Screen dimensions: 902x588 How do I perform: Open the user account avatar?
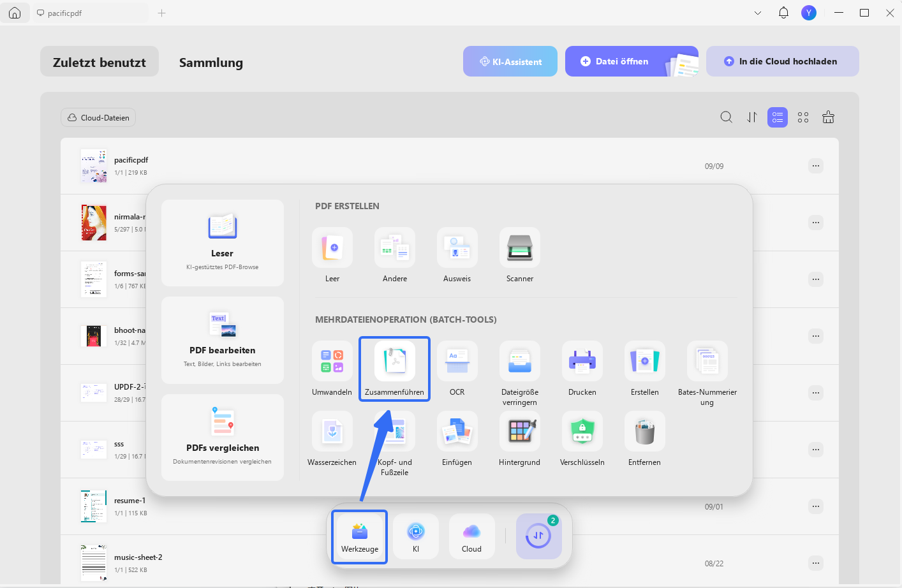click(809, 13)
